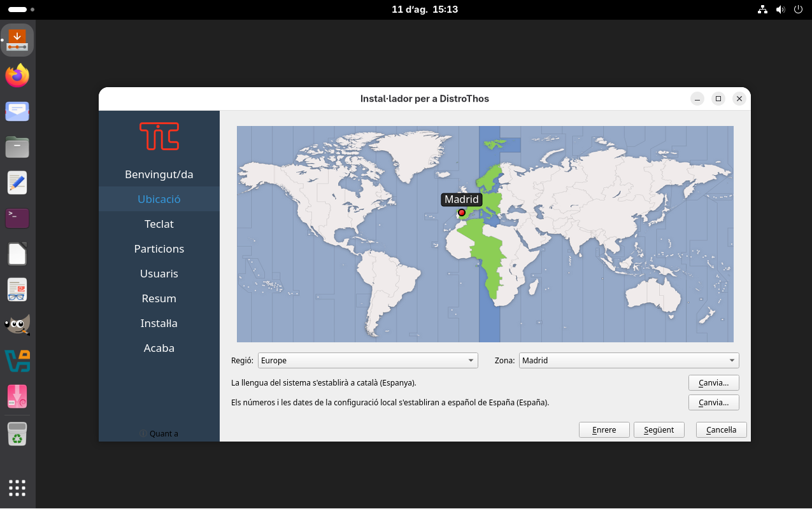Show applications grid

point(17,488)
